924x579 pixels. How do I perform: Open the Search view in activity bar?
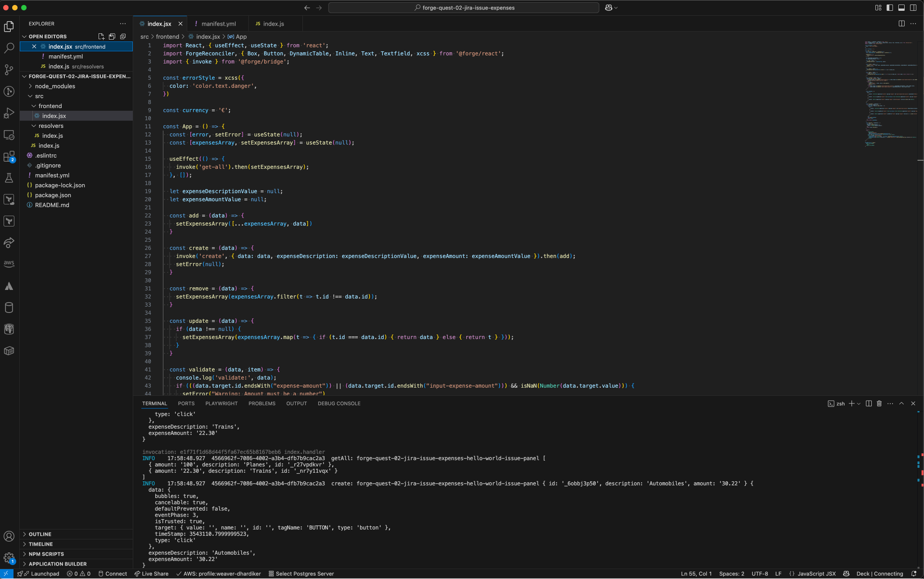click(9, 48)
